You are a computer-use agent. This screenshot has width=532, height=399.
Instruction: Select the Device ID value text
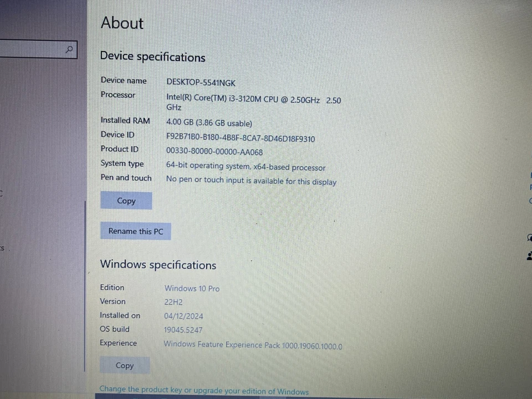tap(241, 139)
